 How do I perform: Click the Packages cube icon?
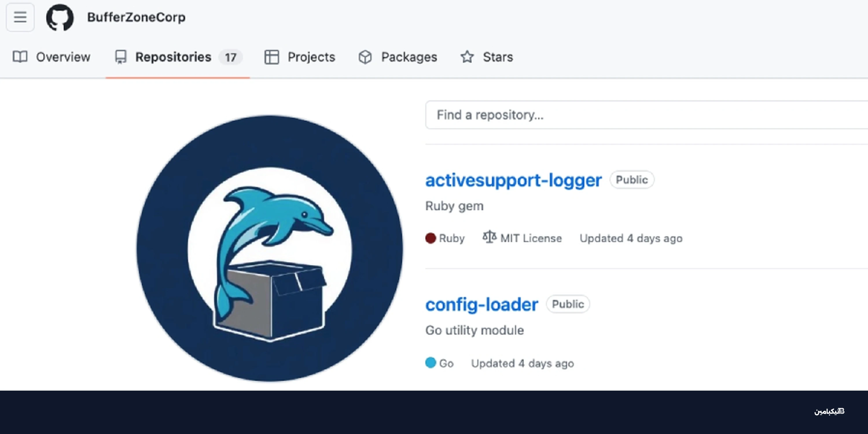click(x=365, y=57)
